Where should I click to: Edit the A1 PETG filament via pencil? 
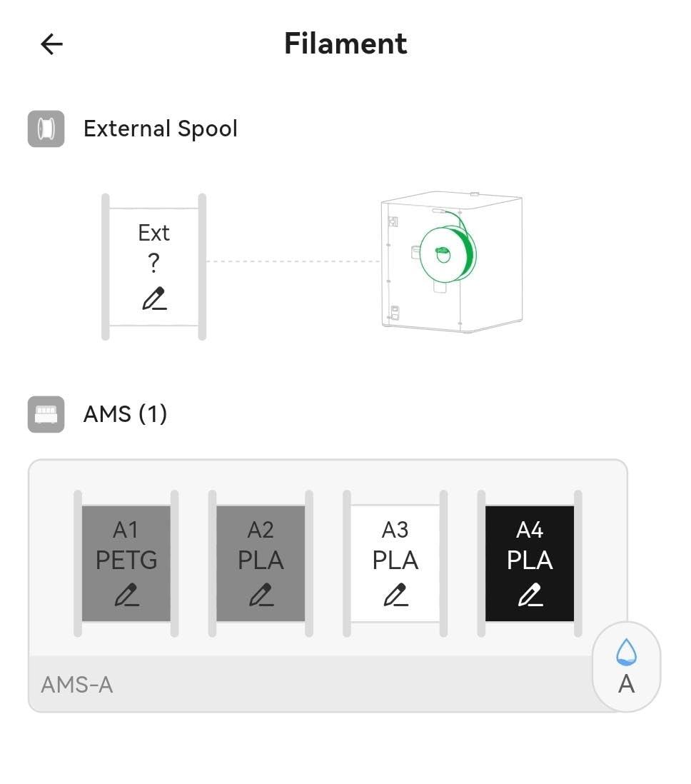pyautogui.click(x=126, y=594)
